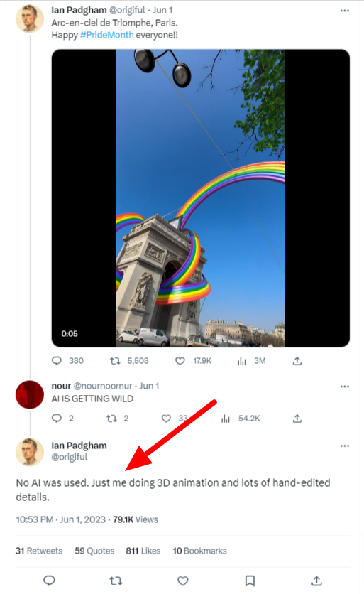Reply to the Arc-en-ciel video tweet
Screen dimensions: 364x594
(57, 361)
